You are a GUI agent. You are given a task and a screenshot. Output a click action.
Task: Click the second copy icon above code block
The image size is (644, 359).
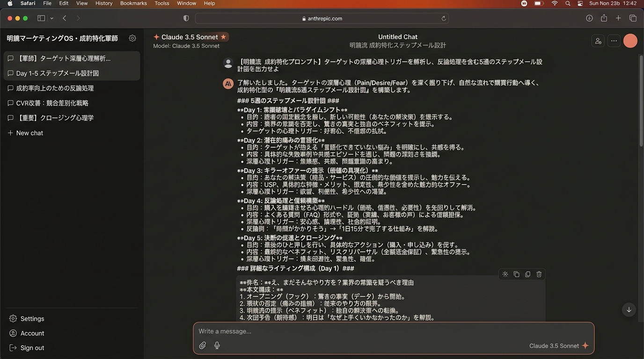click(x=527, y=274)
